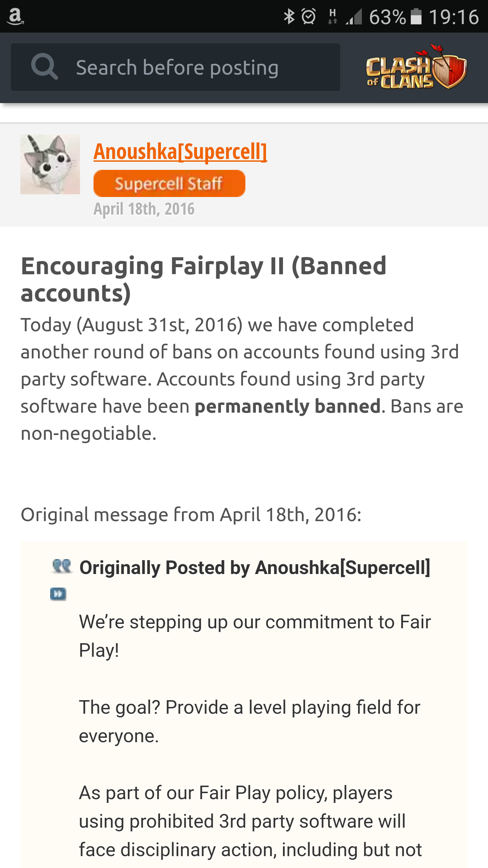Click "Original message from April 18th, 2016" line

pyautogui.click(x=191, y=515)
